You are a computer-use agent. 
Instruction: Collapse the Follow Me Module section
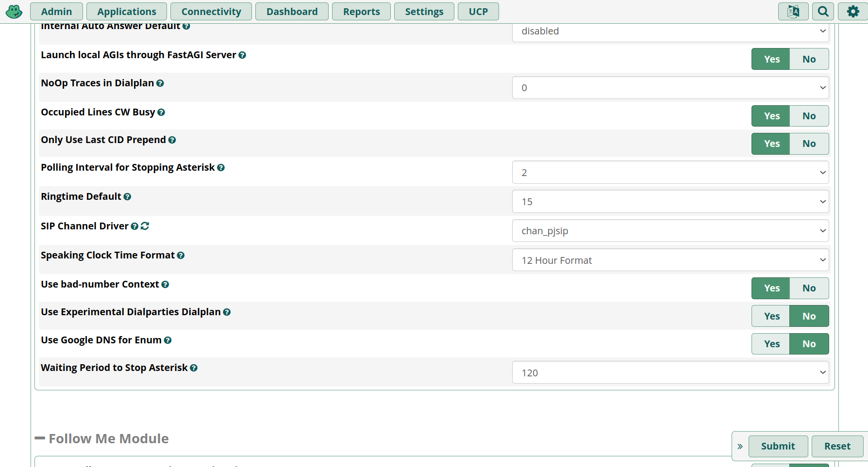click(40, 438)
